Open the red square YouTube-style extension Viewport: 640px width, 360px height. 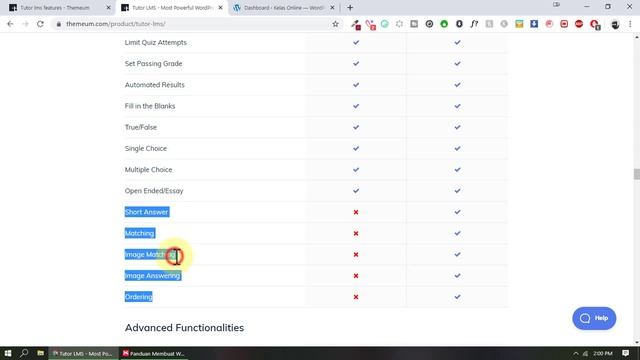coord(564,24)
